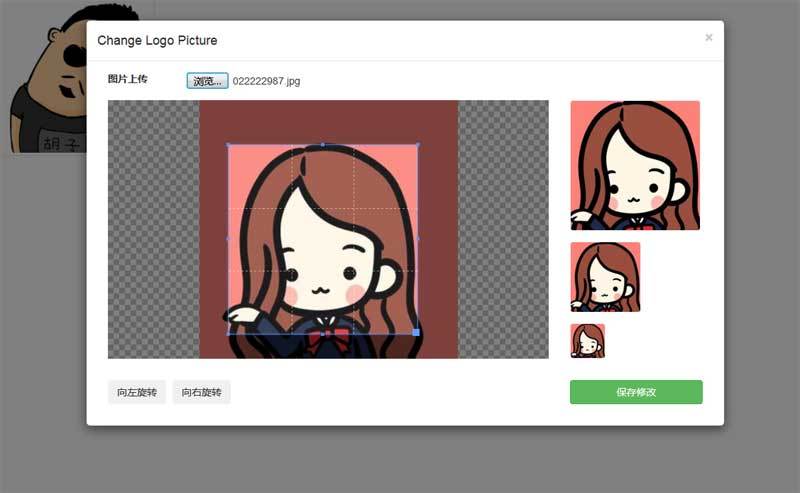Click the large square bottom-right crop handle
The height and width of the screenshot is (493, 800).
pyautogui.click(x=416, y=332)
